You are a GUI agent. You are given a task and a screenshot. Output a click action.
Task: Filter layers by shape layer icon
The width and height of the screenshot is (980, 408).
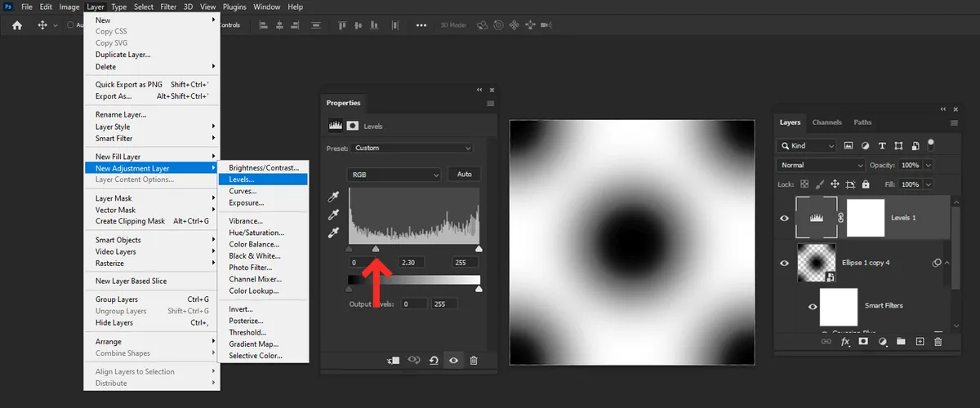[x=899, y=145]
